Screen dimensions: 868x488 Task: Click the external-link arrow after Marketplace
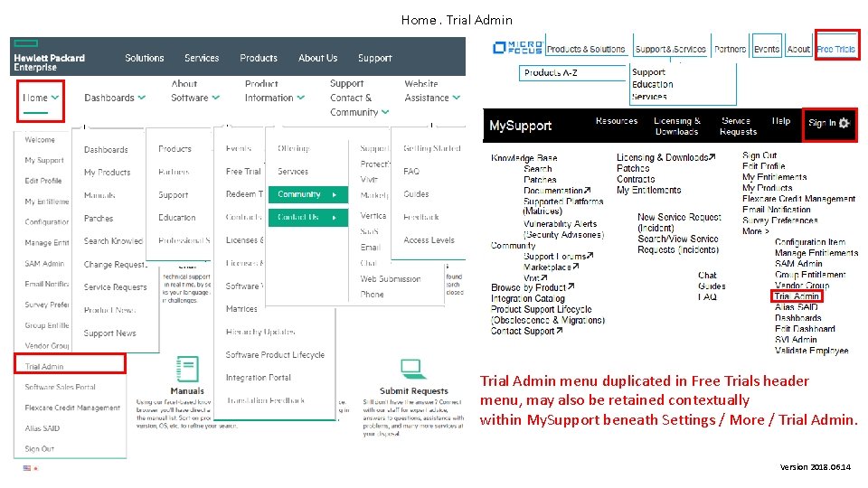click(576, 267)
